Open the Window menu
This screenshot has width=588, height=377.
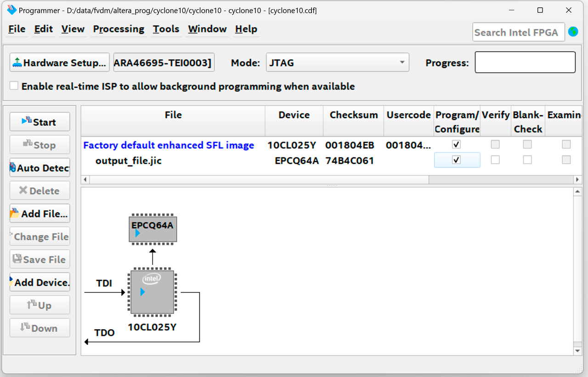(207, 29)
